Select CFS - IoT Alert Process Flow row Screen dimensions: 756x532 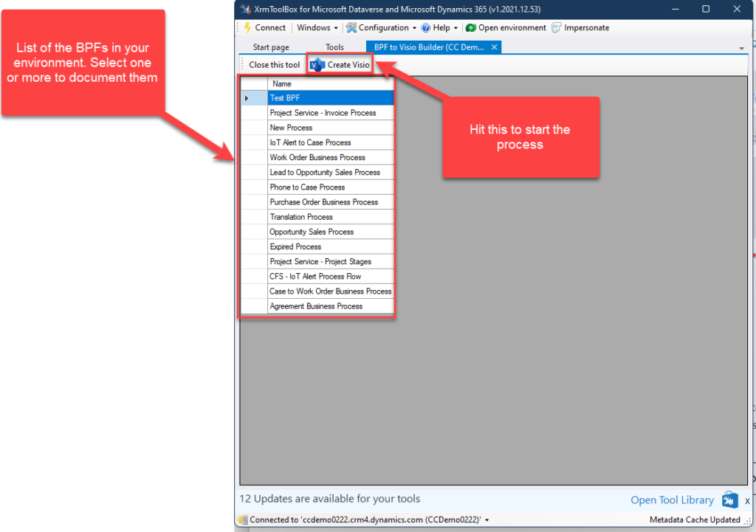click(x=331, y=277)
